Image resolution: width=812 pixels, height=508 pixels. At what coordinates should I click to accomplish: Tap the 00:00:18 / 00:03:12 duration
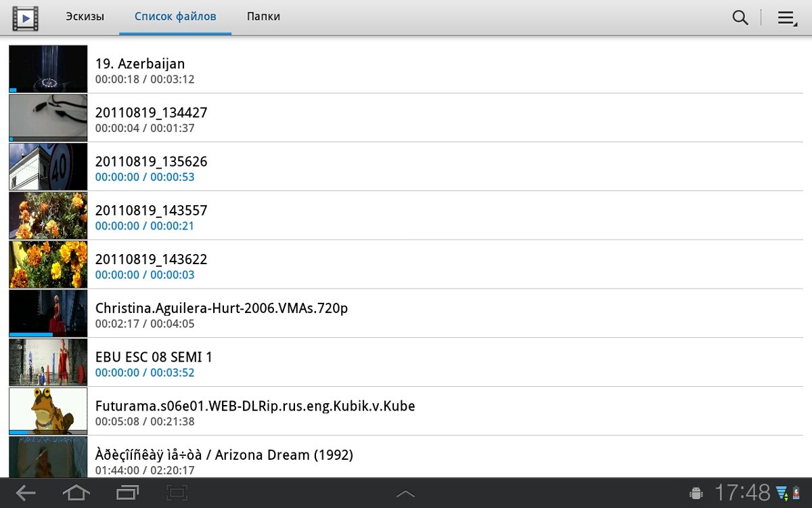click(x=145, y=79)
